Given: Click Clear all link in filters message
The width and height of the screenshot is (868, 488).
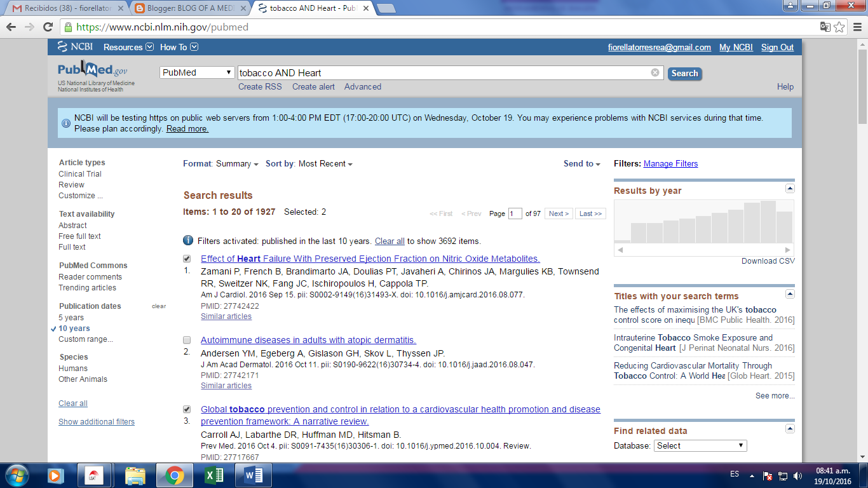Looking at the screenshot, I should point(390,241).
